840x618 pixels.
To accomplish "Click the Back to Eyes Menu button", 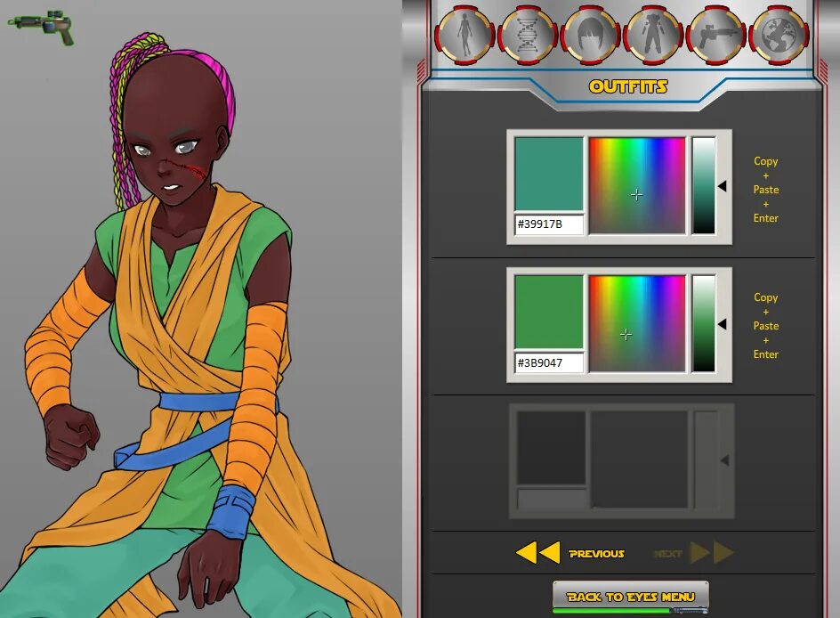I will pos(631,597).
